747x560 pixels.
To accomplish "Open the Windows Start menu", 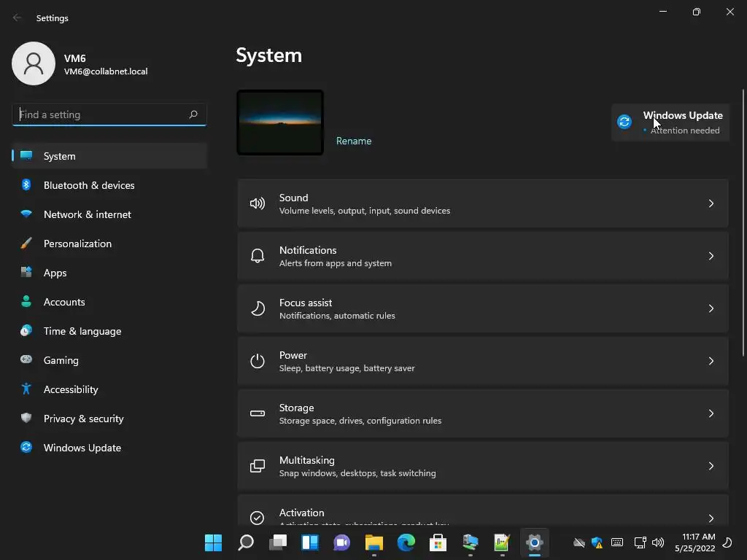I will click(214, 542).
